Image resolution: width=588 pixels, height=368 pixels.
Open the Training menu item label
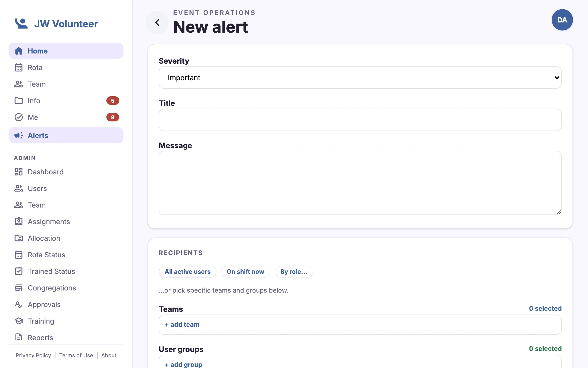[x=41, y=321]
